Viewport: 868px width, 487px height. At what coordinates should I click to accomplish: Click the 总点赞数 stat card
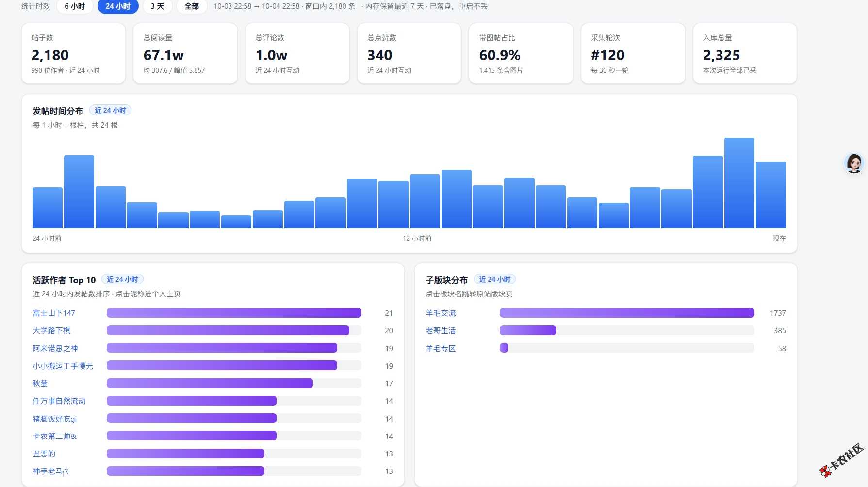click(409, 53)
